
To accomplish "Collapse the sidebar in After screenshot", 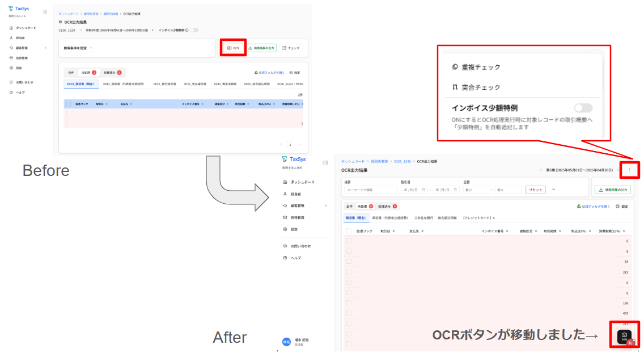I will [325, 162].
